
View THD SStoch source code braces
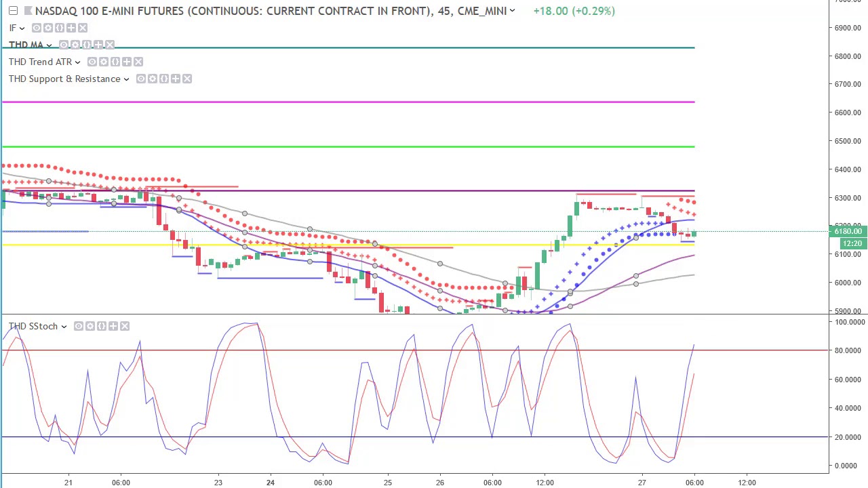(x=102, y=327)
